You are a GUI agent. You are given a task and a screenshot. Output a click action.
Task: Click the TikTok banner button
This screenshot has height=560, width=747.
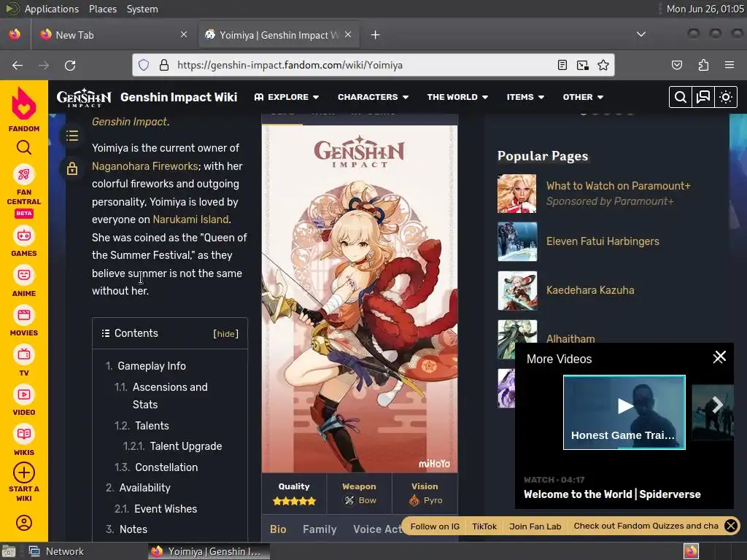click(x=484, y=526)
